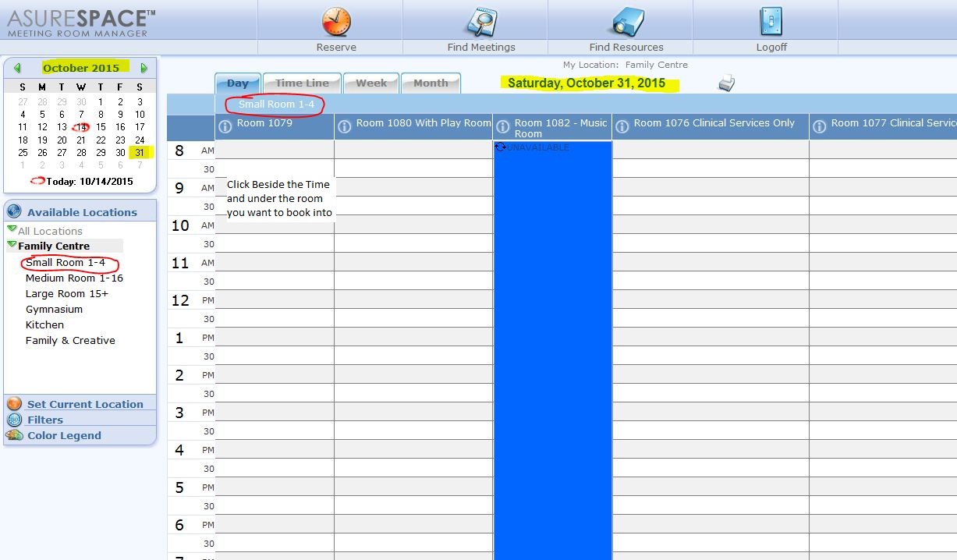Viewport: 957px width, 560px height.
Task: Click the October 2015 month title
Action: point(81,68)
